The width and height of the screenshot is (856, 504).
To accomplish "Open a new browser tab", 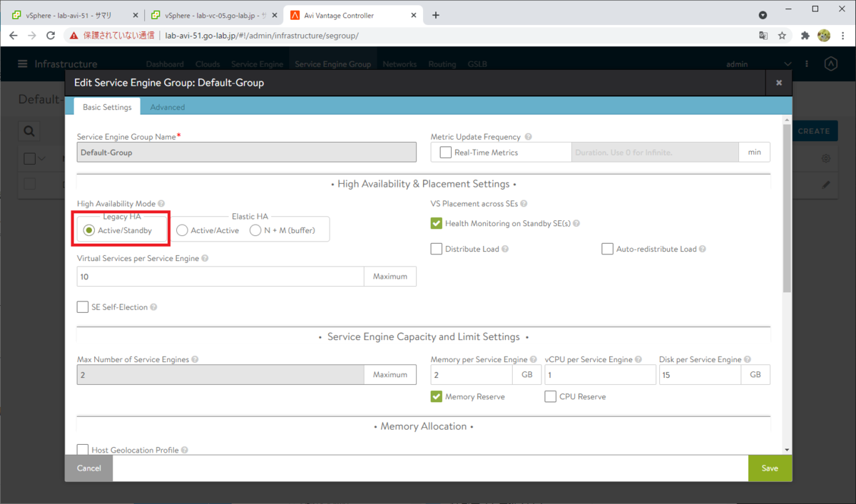I will tap(436, 15).
